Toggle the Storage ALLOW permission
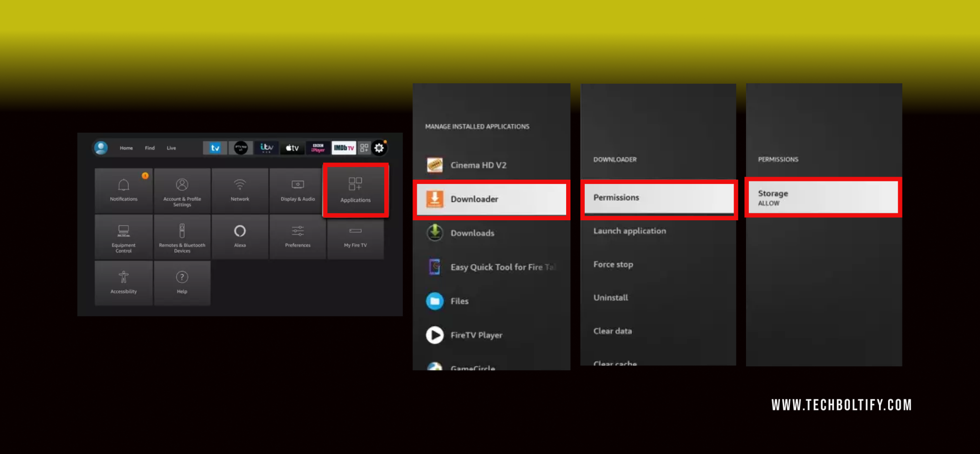 823,197
